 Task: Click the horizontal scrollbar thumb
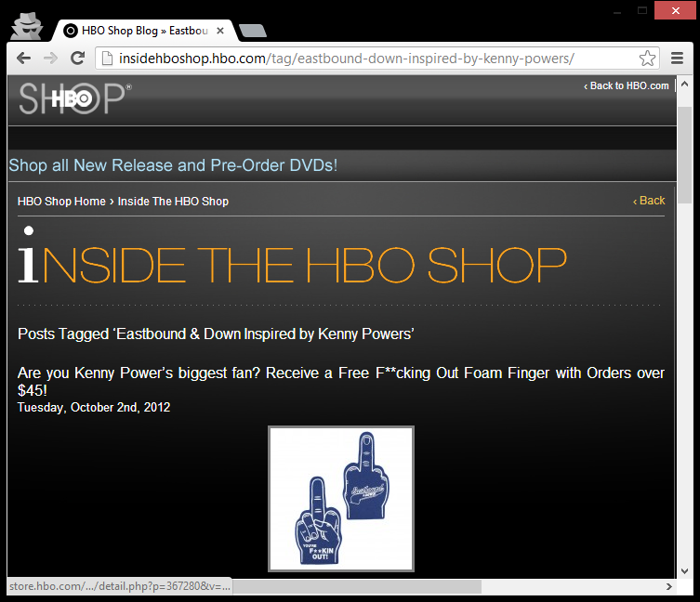pos(357,586)
